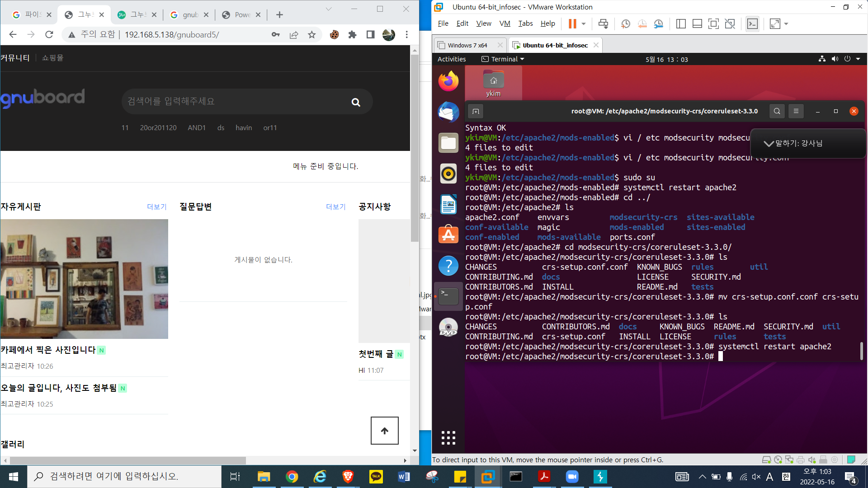Click the scroll-to-top arrow button
The image size is (868, 488).
384,431
